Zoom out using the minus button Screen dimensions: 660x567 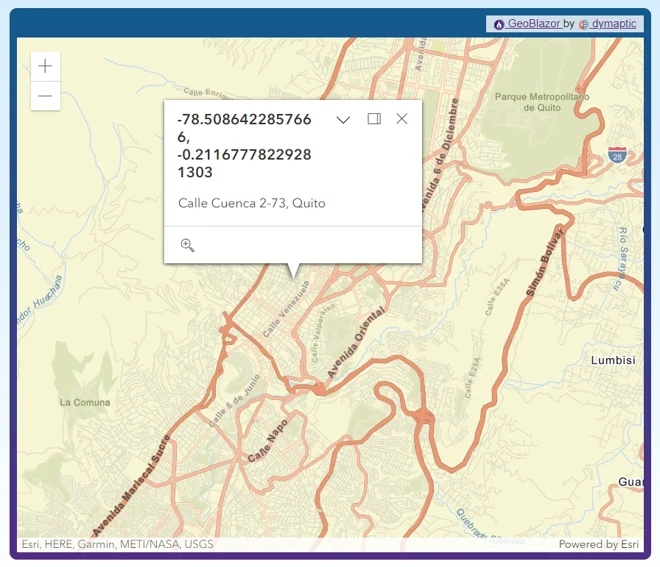point(45,96)
